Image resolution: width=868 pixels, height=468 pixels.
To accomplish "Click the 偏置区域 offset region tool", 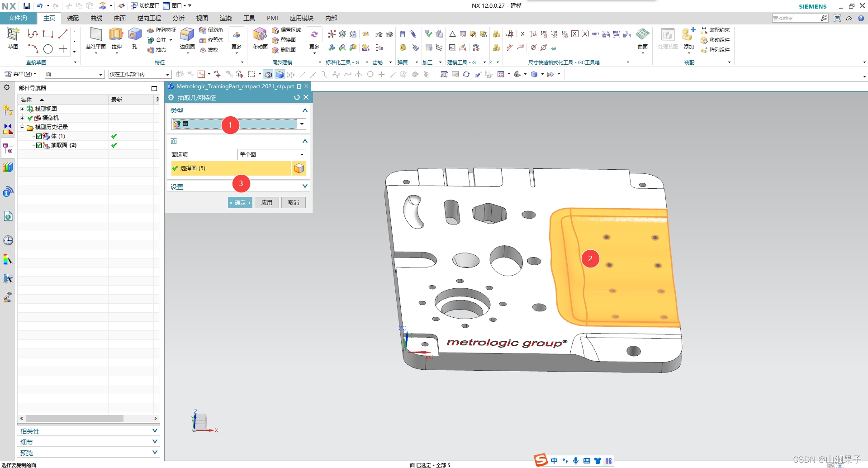I will coord(286,30).
